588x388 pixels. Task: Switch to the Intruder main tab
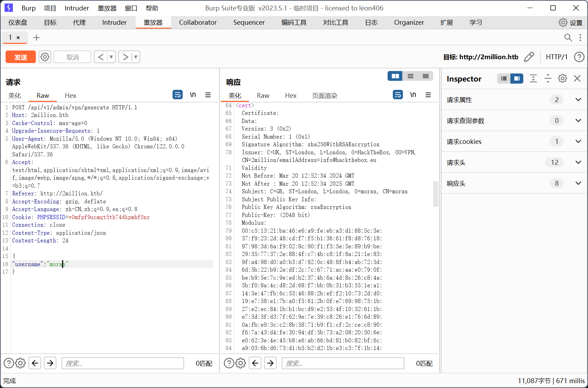tap(114, 23)
